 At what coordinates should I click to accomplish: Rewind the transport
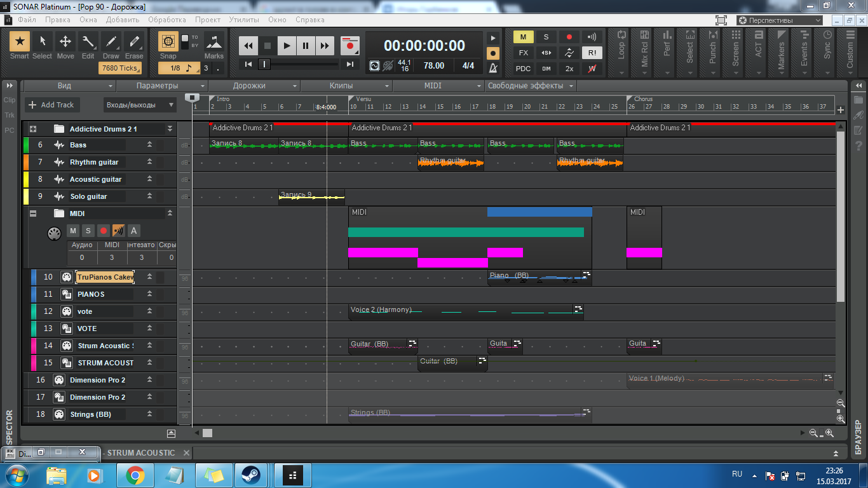click(x=248, y=46)
